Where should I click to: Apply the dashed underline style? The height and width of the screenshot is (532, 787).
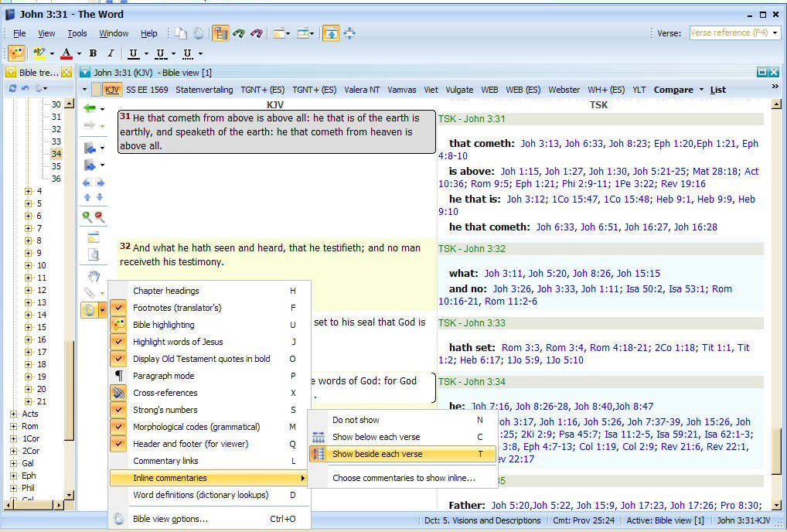pos(161,53)
